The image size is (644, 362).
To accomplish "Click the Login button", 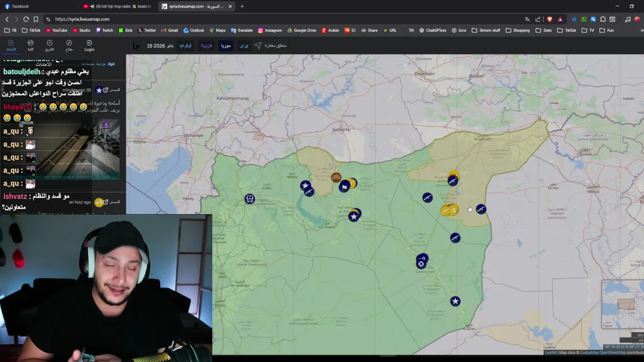I will (89, 45).
